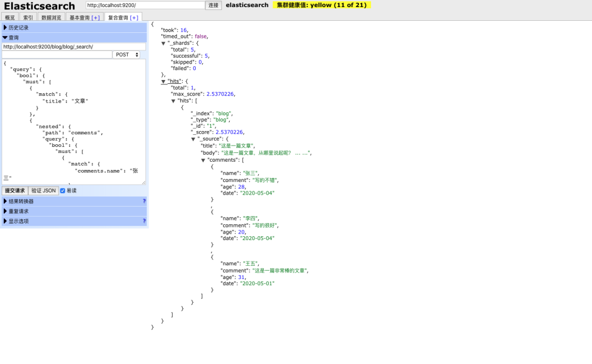Click the "_index" value "blog"
The image size is (592, 364).
pos(224,113)
